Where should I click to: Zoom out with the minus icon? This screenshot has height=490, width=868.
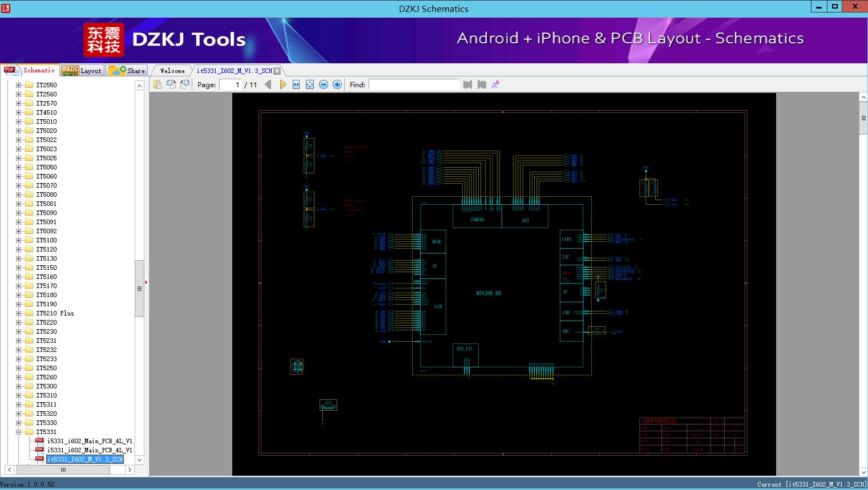pyautogui.click(x=324, y=84)
